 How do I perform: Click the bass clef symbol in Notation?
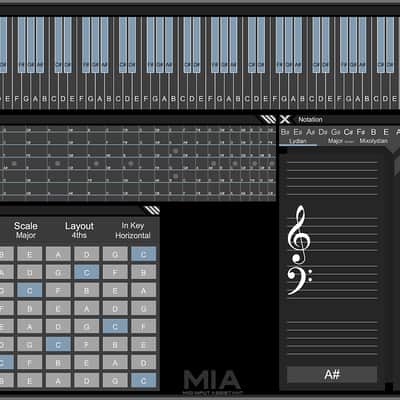299,281
